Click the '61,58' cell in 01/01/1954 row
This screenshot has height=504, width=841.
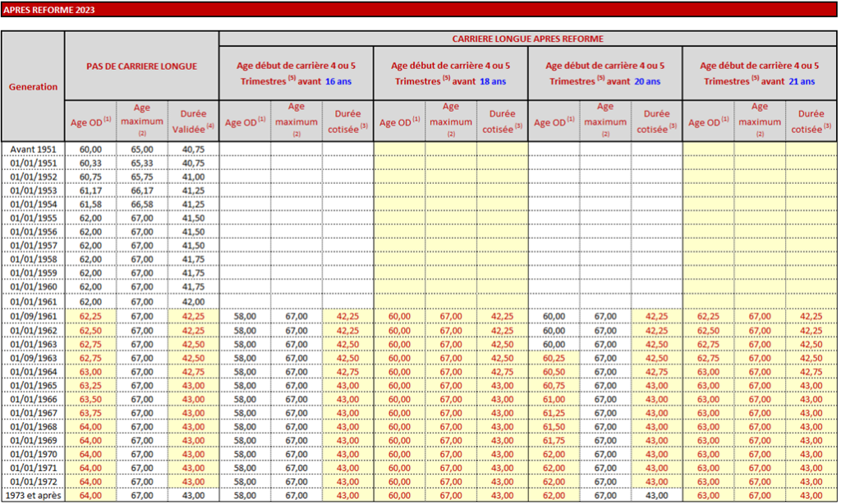(90, 204)
